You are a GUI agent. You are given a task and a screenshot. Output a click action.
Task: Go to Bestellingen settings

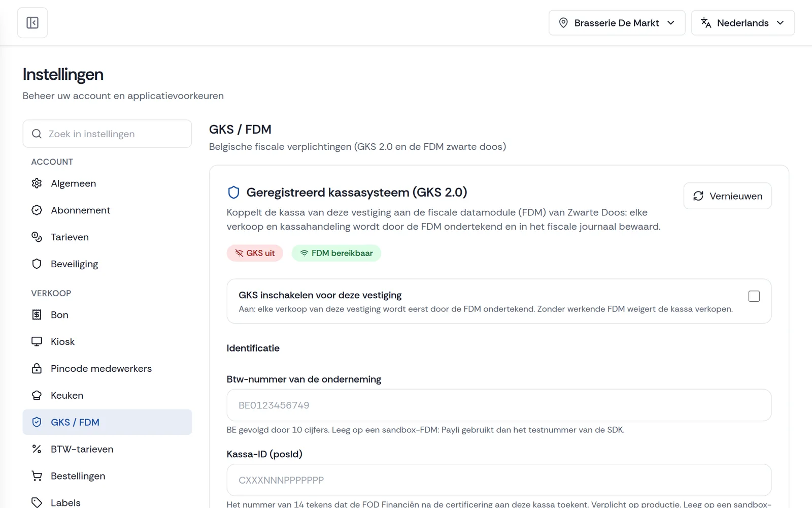(x=107, y=477)
